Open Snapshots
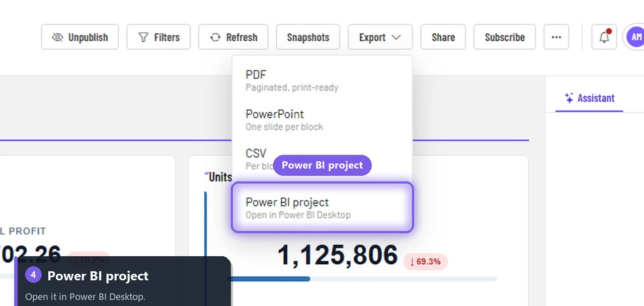 tap(308, 37)
